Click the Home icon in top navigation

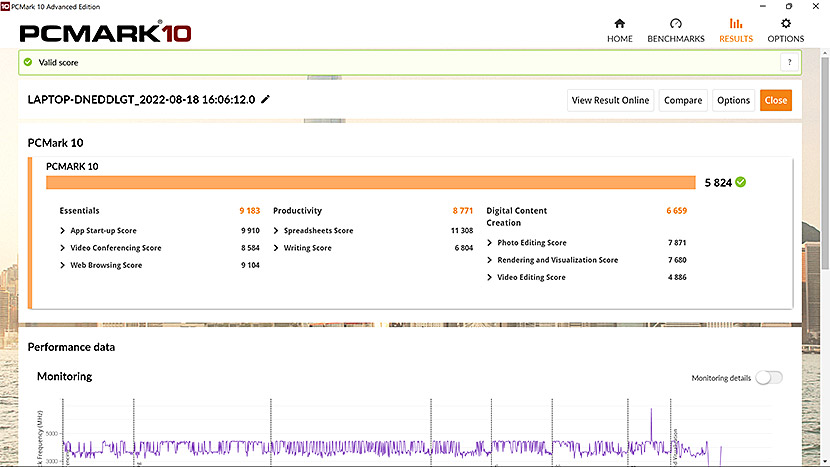click(619, 24)
